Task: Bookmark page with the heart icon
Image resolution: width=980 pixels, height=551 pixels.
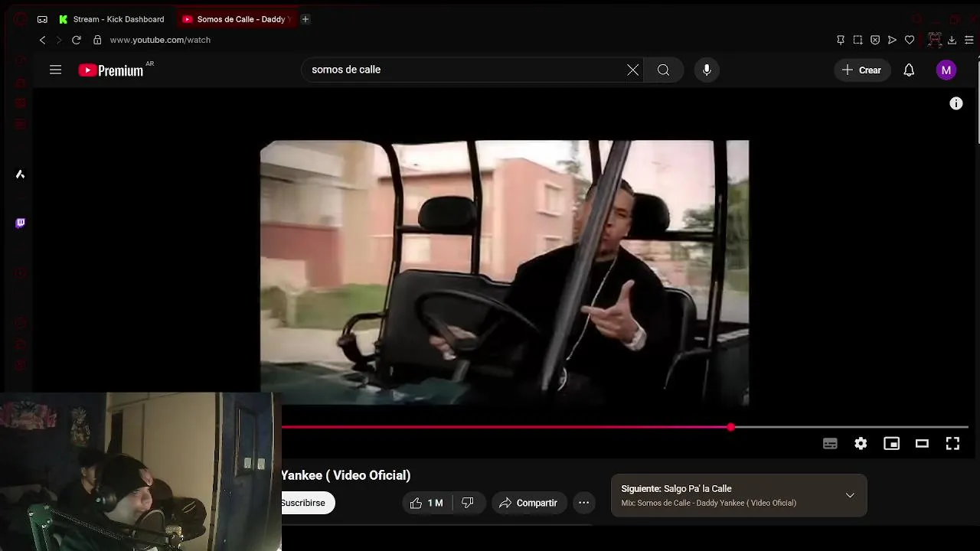Action: (910, 40)
